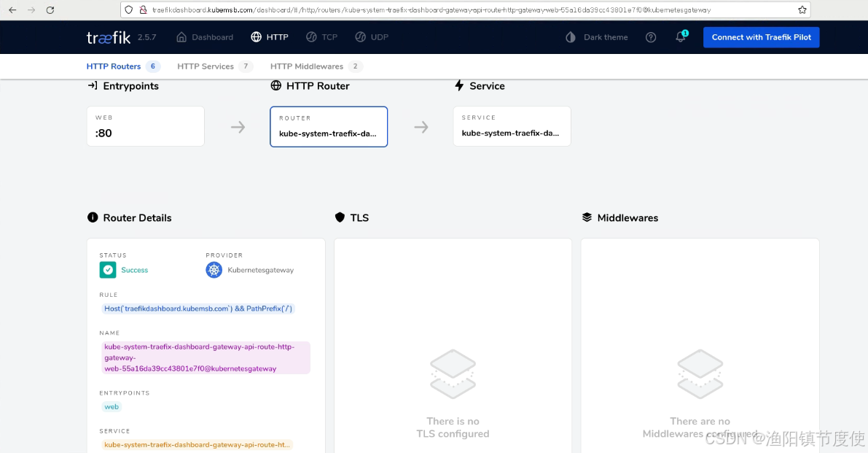Image resolution: width=868 pixels, height=453 pixels.
Task: Toggle Dark theme
Action: point(597,37)
